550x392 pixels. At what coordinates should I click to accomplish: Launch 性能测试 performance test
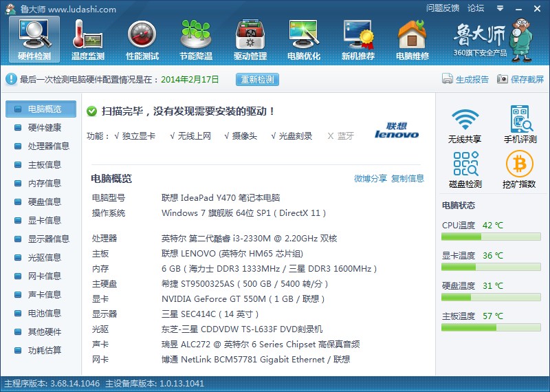click(x=142, y=39)
